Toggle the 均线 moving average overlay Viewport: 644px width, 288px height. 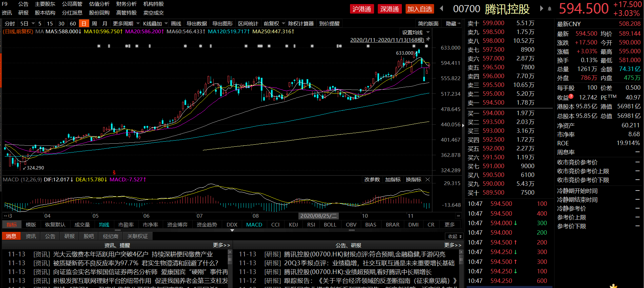(x=104, y=225)
